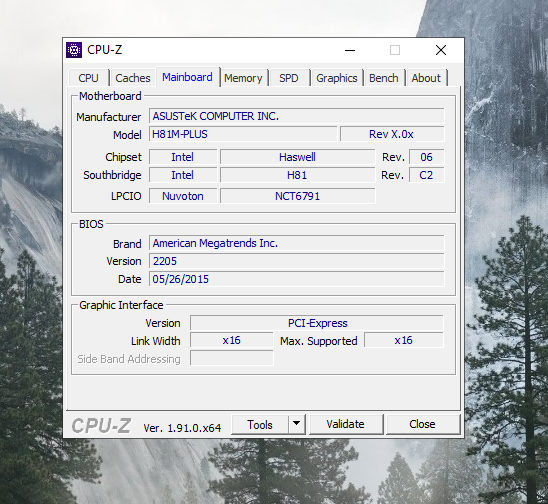Select the Mainboard tab
Viewport: 548px width, 504px height.
188,77
